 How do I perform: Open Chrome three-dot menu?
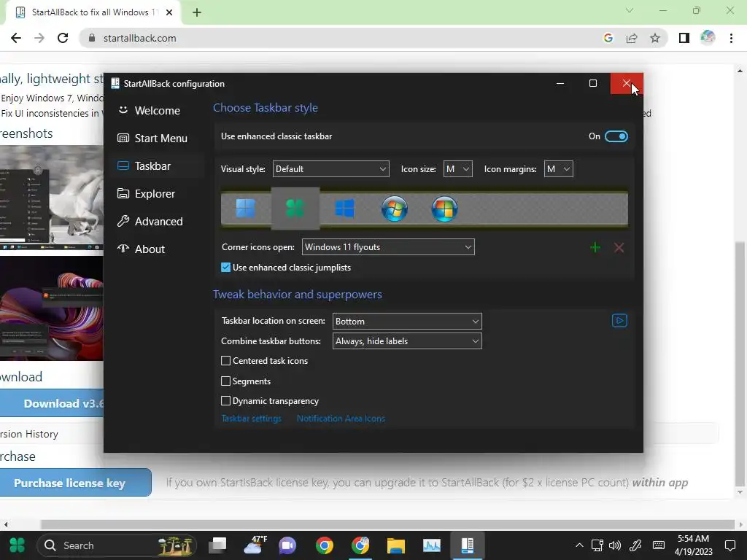coord(731,38)
